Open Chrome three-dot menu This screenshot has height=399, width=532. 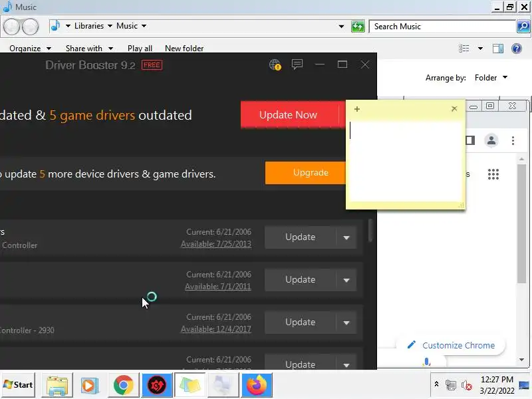point(513,140)
